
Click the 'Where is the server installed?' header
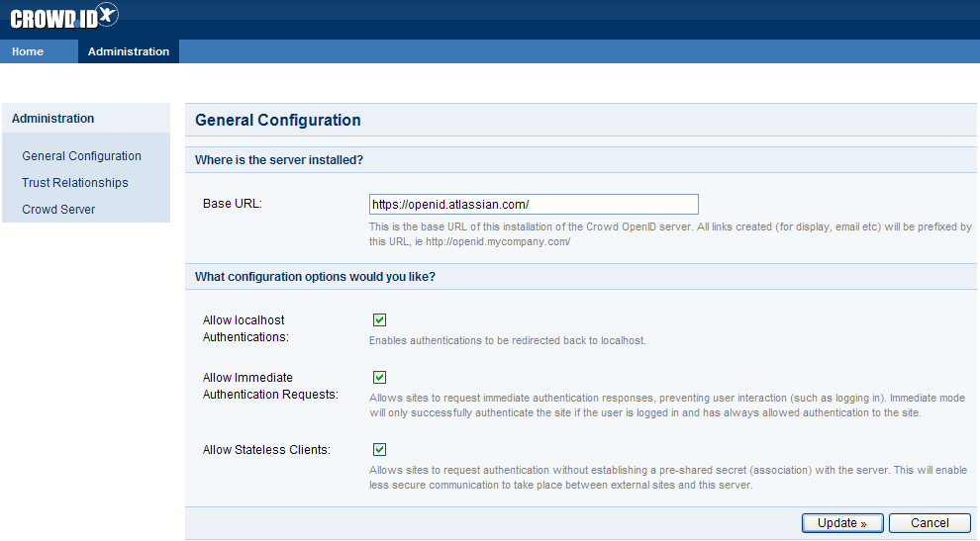coord(279,160)
